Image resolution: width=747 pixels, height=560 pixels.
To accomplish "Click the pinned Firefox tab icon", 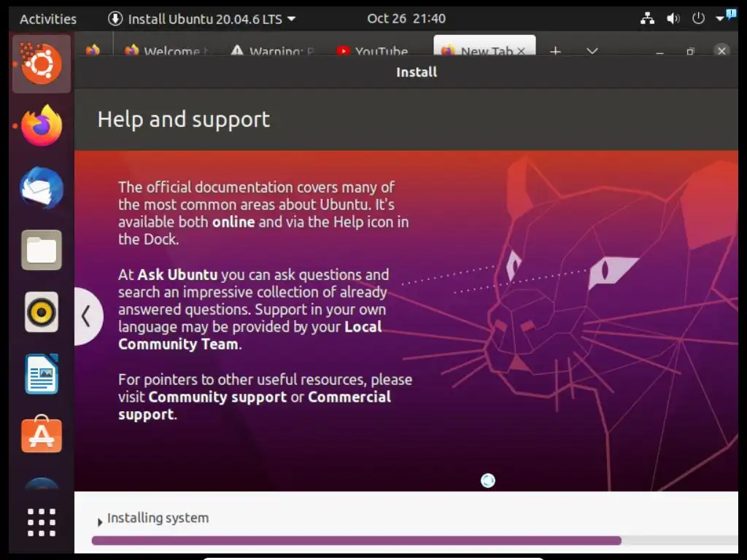I will click(x=93, y=50).
